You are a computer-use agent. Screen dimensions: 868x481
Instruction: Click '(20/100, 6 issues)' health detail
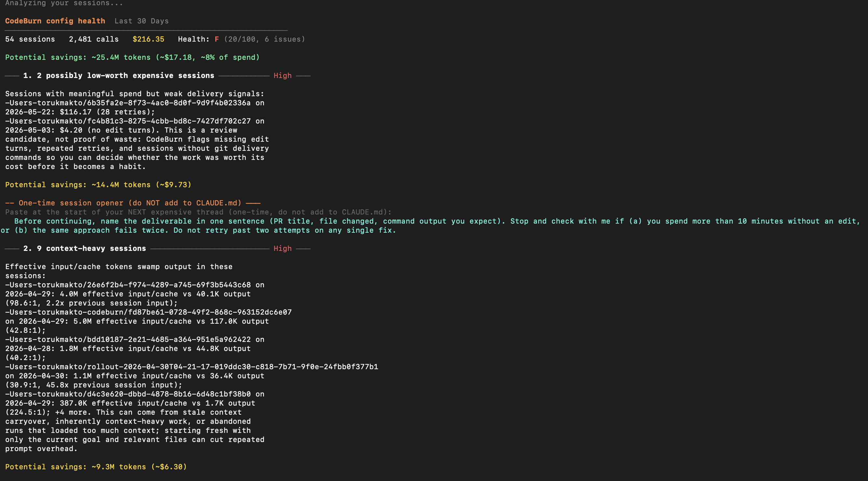(265, 39)
